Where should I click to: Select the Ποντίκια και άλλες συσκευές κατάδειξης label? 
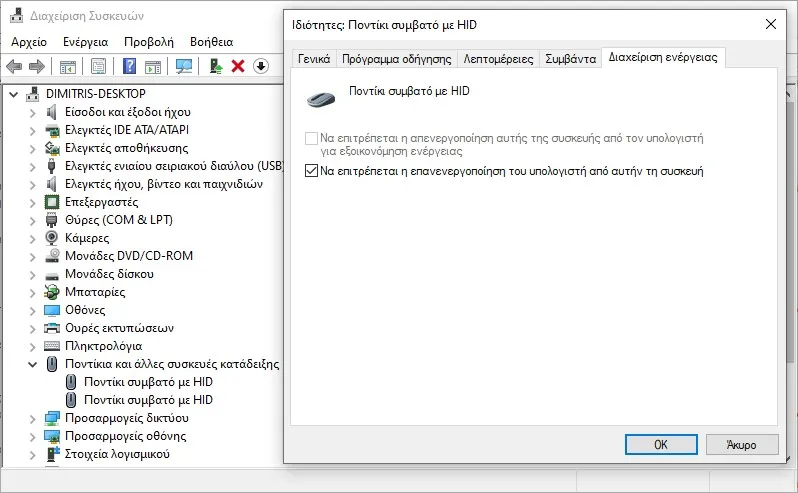[172, 364]
